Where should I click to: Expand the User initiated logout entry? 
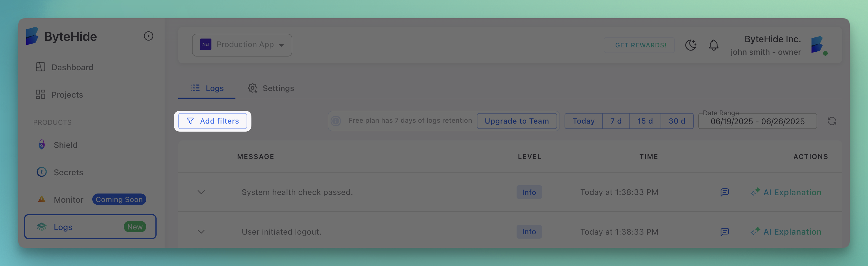(201, 232)
